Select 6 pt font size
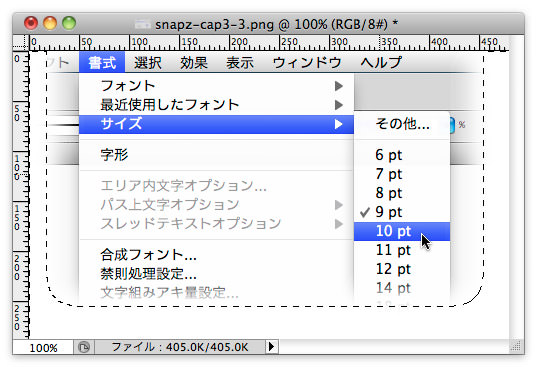The height and width of the screenshot is (367, 537). click(402, 155)
